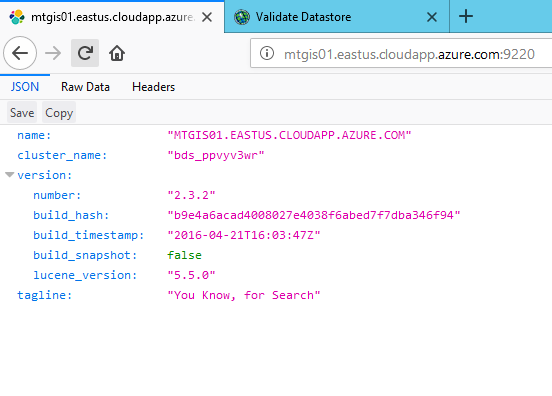Open the Headers tab
Viewport: 552px width, 396px height.
pyautogui.click(x=153, y=87)
